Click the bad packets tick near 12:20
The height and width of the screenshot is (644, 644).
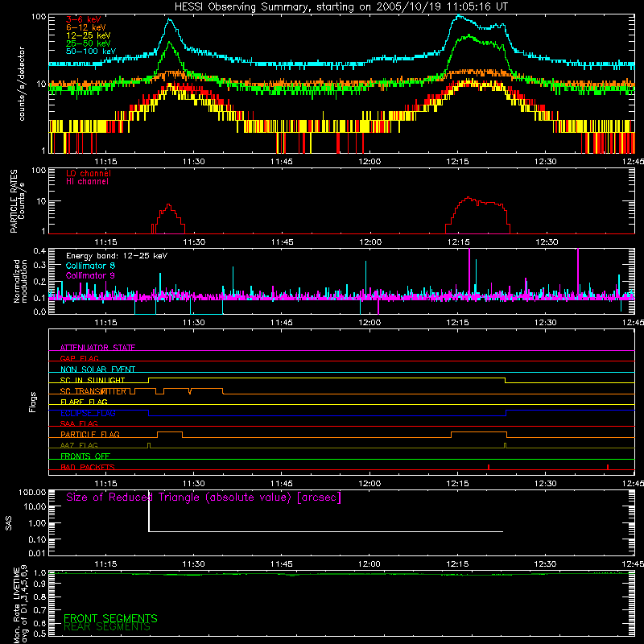[489, 467]
